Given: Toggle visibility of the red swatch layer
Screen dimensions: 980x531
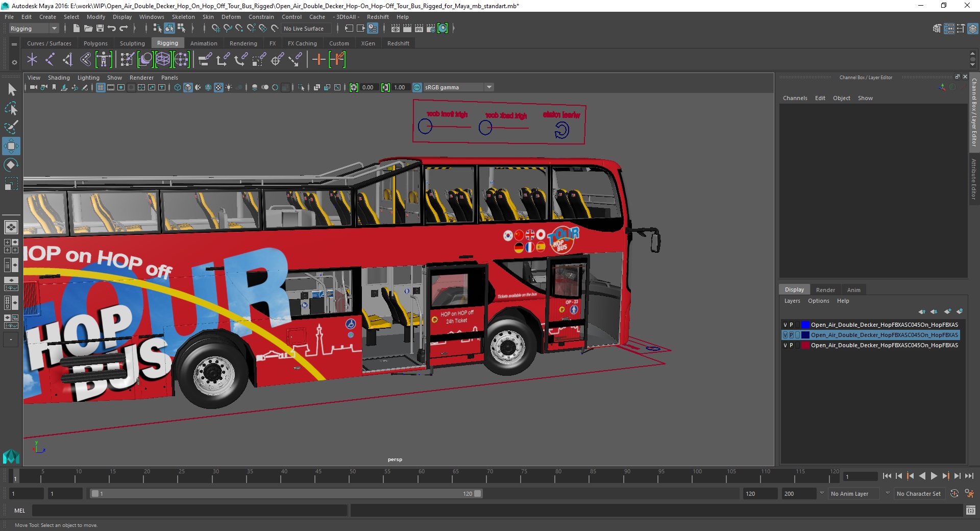Looking at the screenshot, I should [x=785, y=345].
